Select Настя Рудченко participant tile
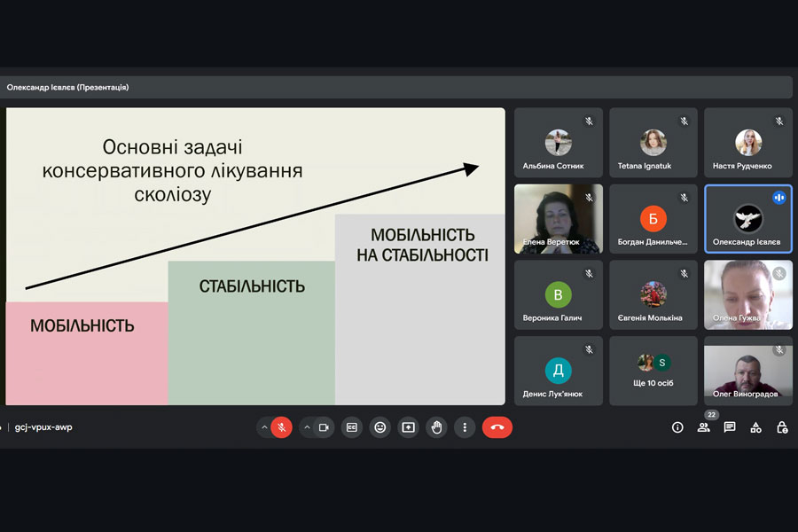The width and height of the screenshot is (798, 532). click(x=748, y=143)
